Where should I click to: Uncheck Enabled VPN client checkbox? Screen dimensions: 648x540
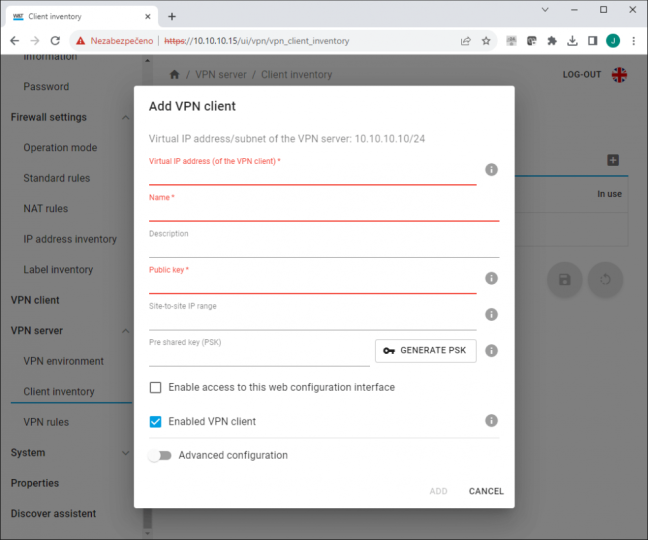click(155, 421)
